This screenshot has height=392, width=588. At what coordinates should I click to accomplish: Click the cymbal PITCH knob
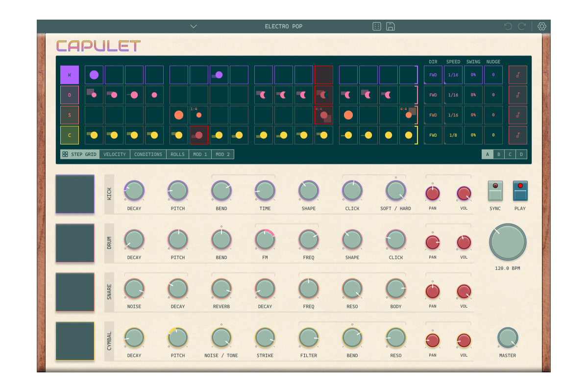click(x=178, y=338)
